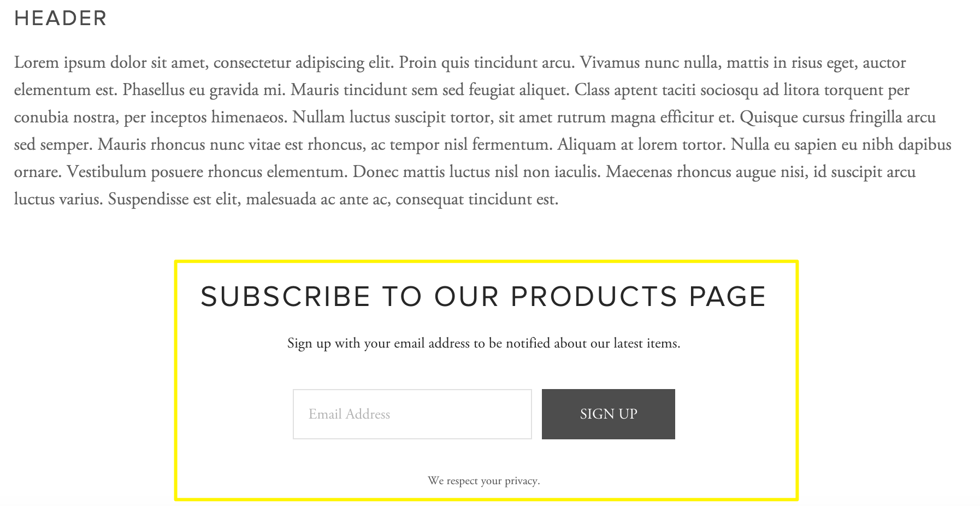The height and width of the screenshot is (506, 980).
Task: Click the word 'Donec' in the paragraph
Action: coord(376,172)
